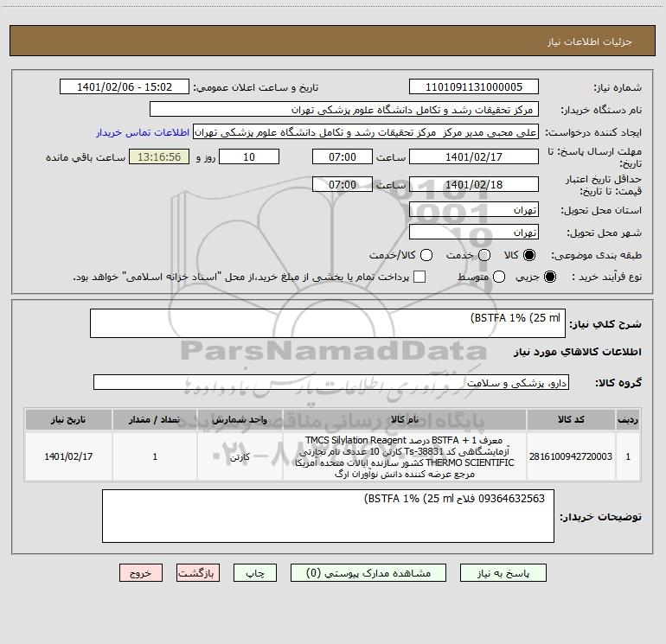Click the goods group دارو، پزشکی و سلامت field
This screenshot has width=666, height=644.
[331, 382]
